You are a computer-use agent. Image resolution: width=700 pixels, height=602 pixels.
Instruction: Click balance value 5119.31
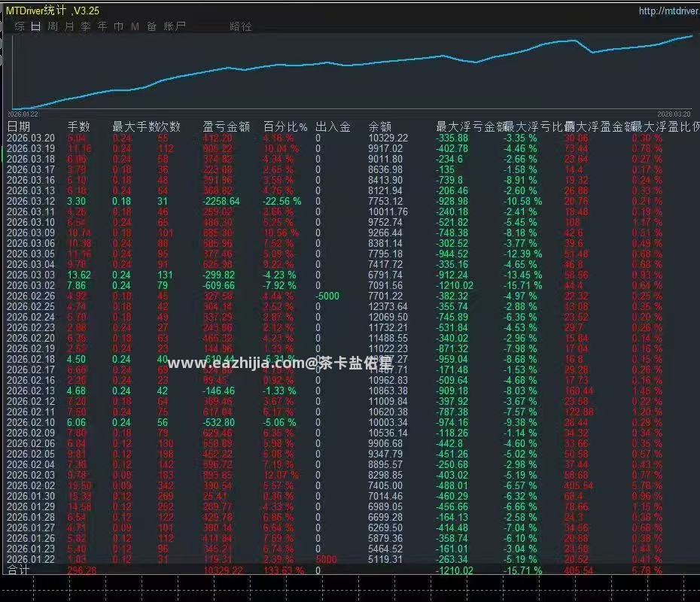coord(385,559)
